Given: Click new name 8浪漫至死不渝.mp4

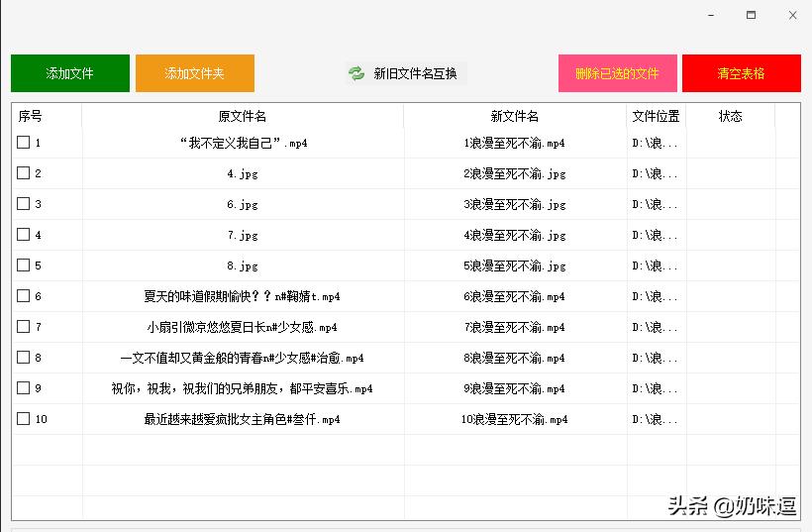Looking at the screenshot, I should tap(514, 358).
